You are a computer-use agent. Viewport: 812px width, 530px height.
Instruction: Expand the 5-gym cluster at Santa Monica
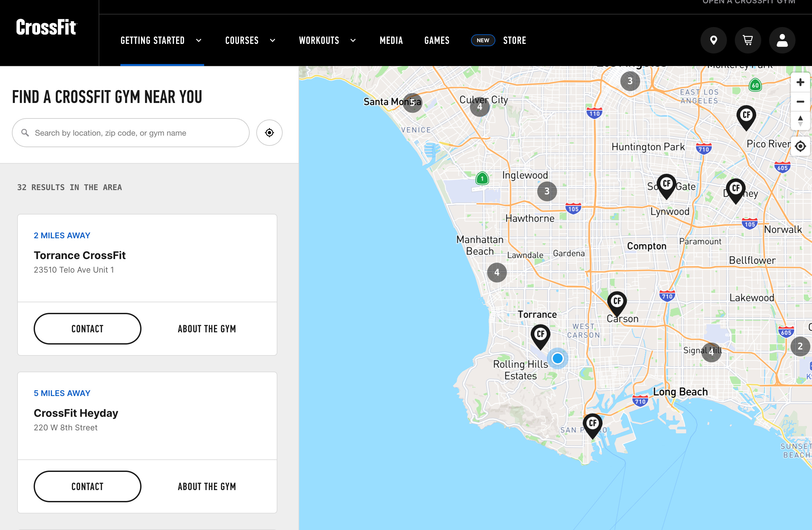pos(412,103)
